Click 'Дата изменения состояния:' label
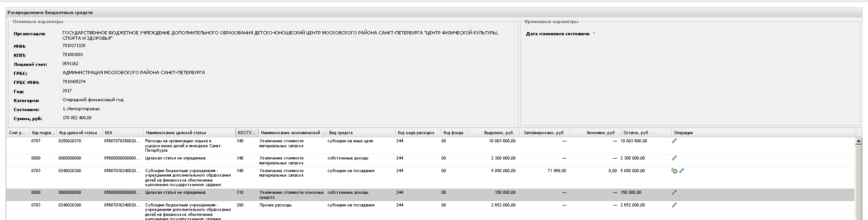Viewport: 868px width, 220px height. (558, 34)
